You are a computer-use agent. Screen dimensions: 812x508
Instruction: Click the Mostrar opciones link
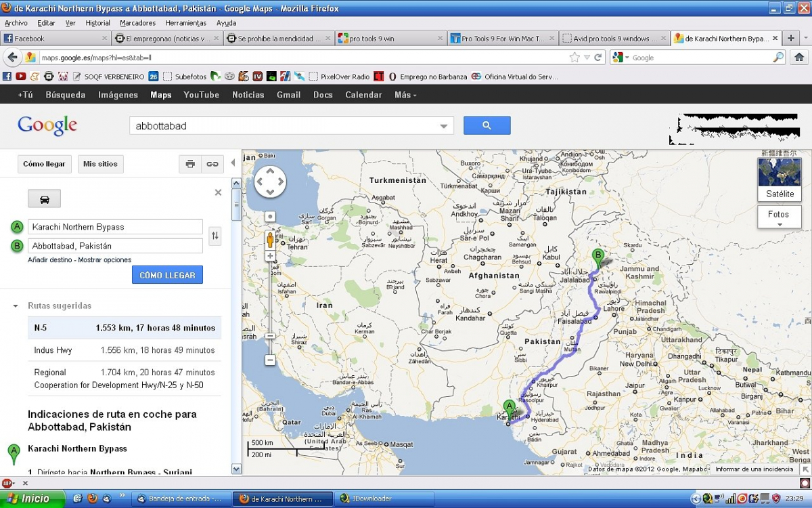point(105,260)
